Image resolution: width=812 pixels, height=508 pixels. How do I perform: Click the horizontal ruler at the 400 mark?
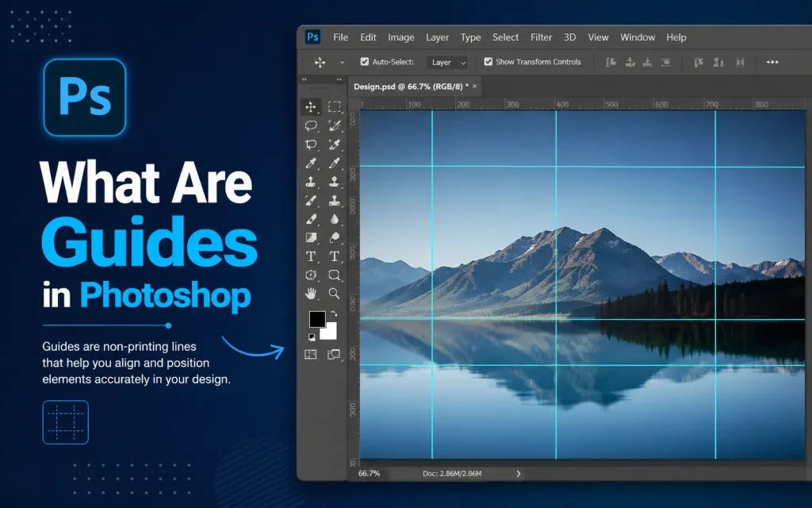click(x=562, y=104)
